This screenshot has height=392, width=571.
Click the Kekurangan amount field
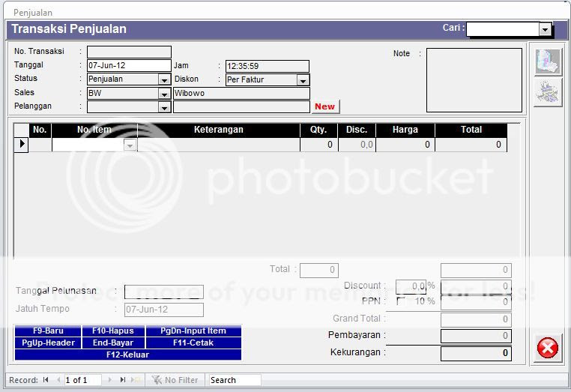tap(476, 353)
